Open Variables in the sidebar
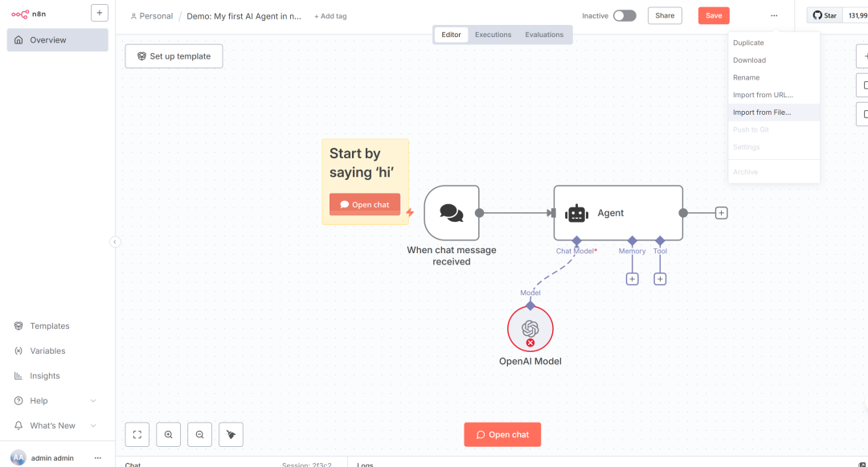This screenshot has width=868, height=467. (x=47, y=350)
